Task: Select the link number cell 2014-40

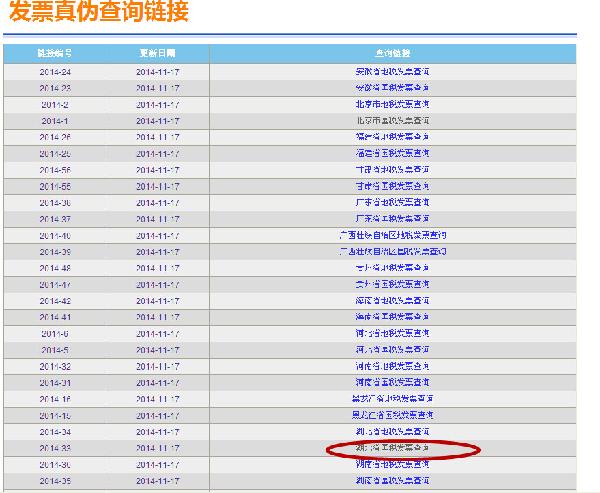Action: (55, 235)
